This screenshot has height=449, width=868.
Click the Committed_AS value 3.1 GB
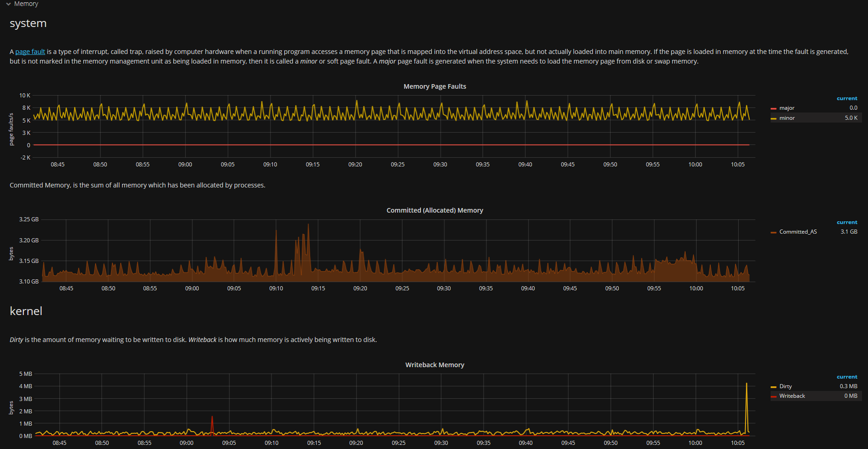849,232
